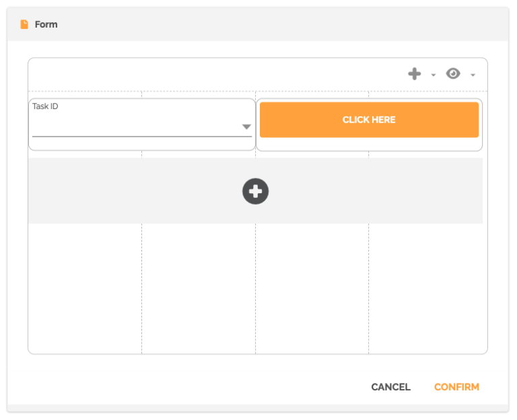Click the Task ID input field
Image resolution: width=517 pixels, height=420 pixels.
(x=142, y=125)
